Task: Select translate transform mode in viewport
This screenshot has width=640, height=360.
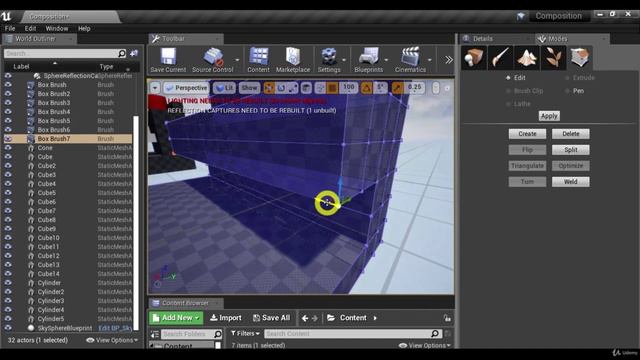Action: coord(269,88)
